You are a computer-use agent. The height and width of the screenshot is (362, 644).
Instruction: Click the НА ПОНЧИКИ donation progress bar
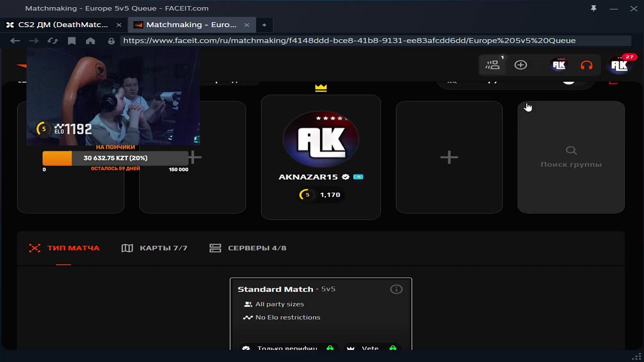coord(115,158)
